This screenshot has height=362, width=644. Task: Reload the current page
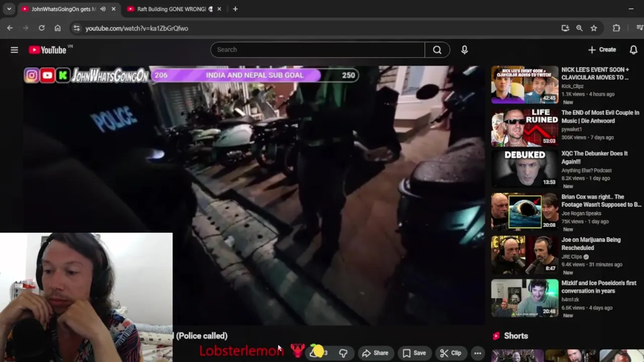point(42,28)
